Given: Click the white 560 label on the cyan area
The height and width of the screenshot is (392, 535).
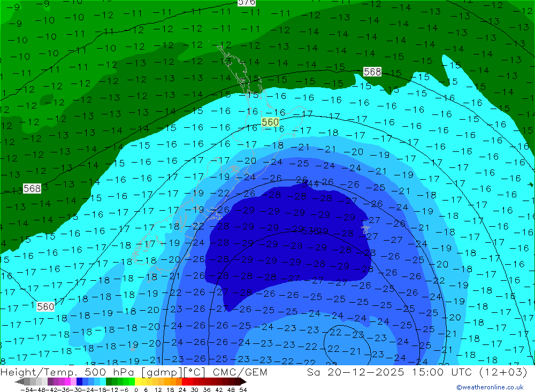Looking at the screenshot, I should 45,307.
